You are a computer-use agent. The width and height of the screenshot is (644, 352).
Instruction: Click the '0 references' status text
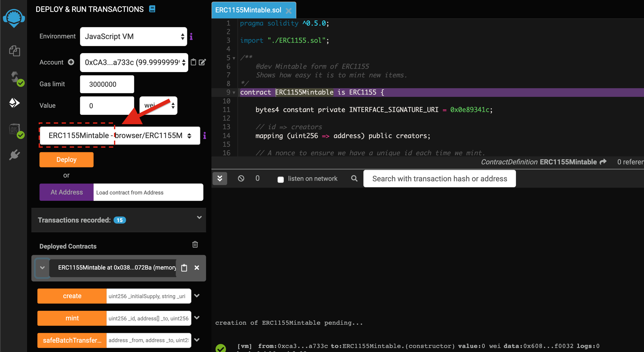(630, 162)
